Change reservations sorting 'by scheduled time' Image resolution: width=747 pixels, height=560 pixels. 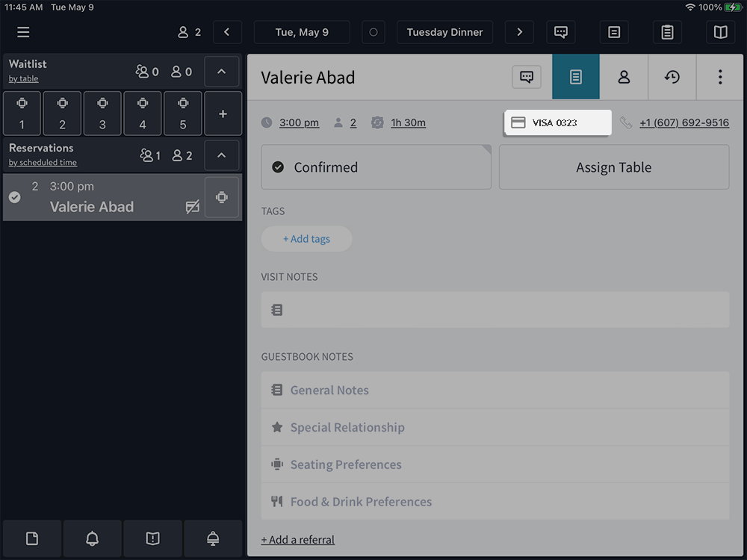pos(43,162)
